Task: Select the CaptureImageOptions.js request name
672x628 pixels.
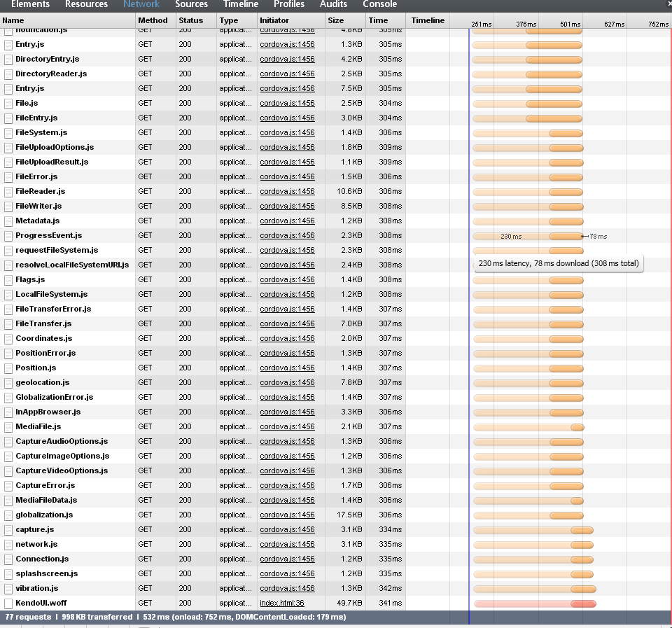Action: click(x=62, y=456)
